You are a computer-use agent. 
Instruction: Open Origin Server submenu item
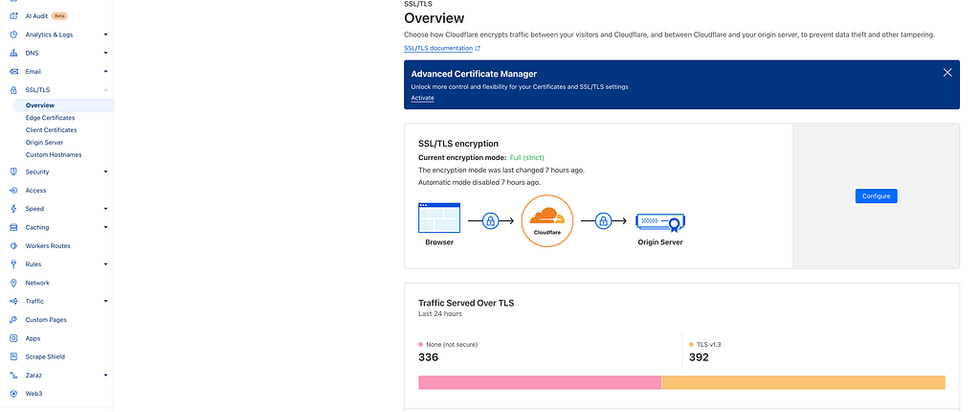[44, 142]
